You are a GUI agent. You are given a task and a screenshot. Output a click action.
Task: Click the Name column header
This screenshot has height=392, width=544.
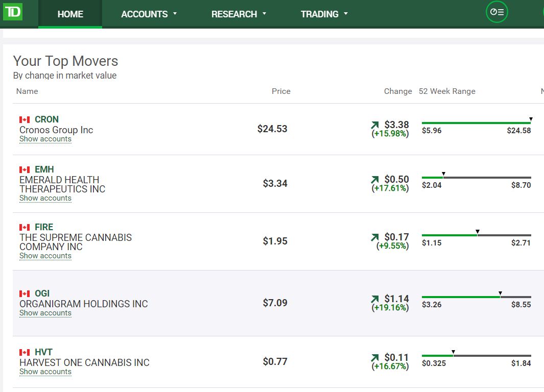[27, 91]
